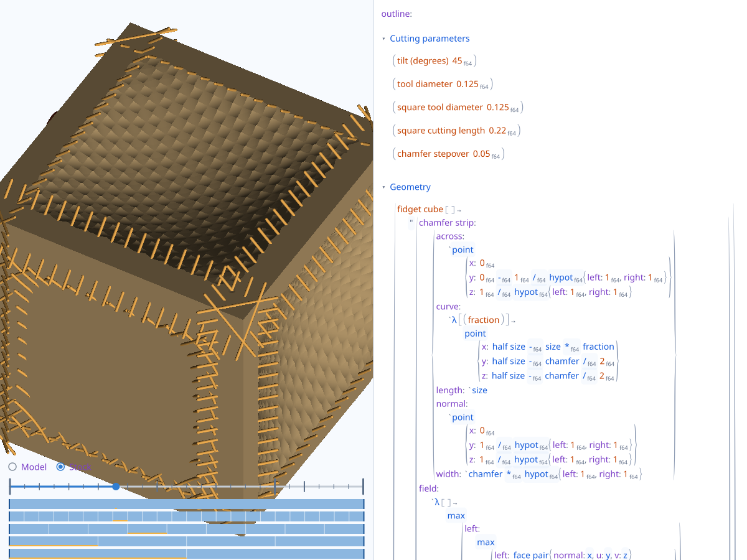This screenshot has height=560, width=747.
Task: Click the blue progress slider handle
Action: 116,487
